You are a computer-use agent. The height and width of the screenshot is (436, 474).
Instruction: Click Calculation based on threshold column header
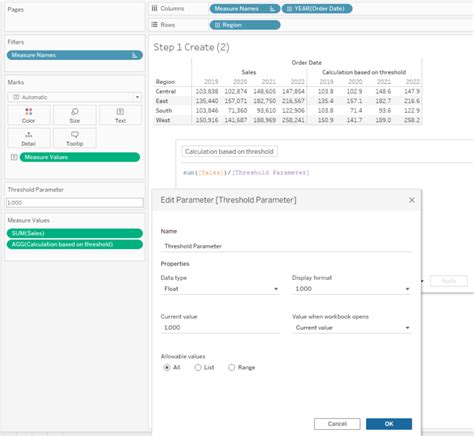tap(364, 72)
